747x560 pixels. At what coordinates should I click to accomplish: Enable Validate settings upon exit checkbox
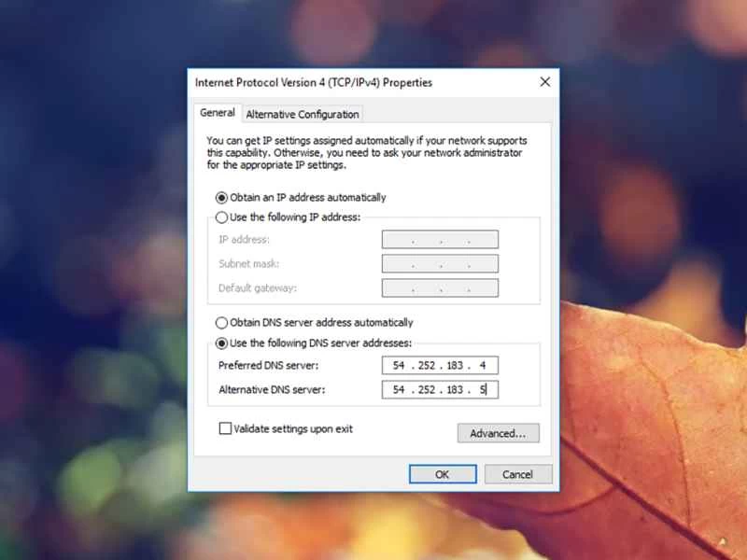pos(225,429)
